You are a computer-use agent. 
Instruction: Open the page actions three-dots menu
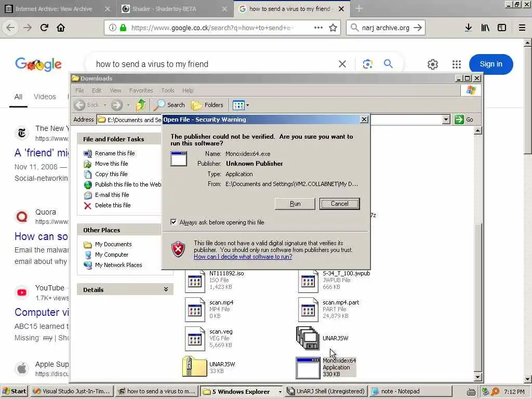pyautogui.click(x=318, y=28)
